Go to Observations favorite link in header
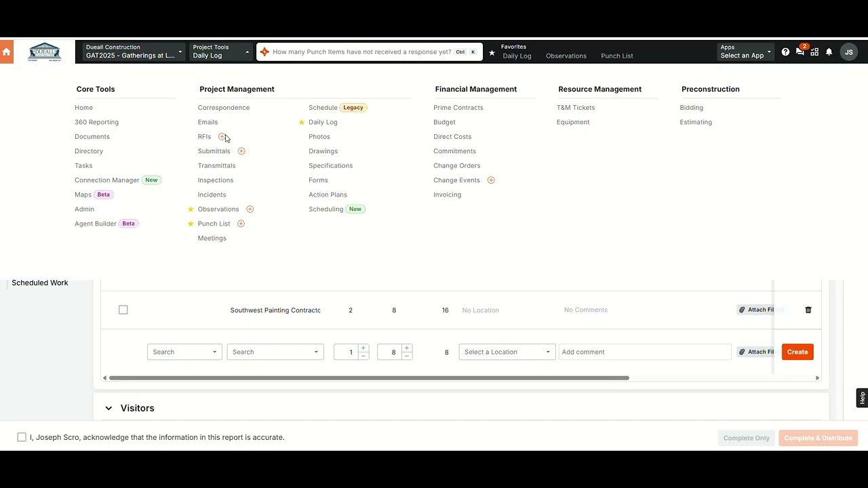This screenshot has width=868, height=488. 566,56
